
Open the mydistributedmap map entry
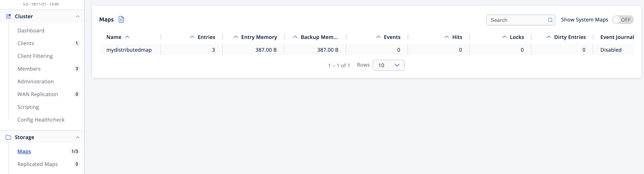129,50
